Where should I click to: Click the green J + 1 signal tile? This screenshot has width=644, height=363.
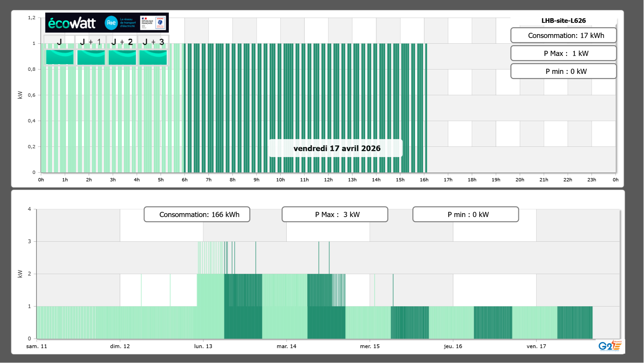(x=91, y=57)
